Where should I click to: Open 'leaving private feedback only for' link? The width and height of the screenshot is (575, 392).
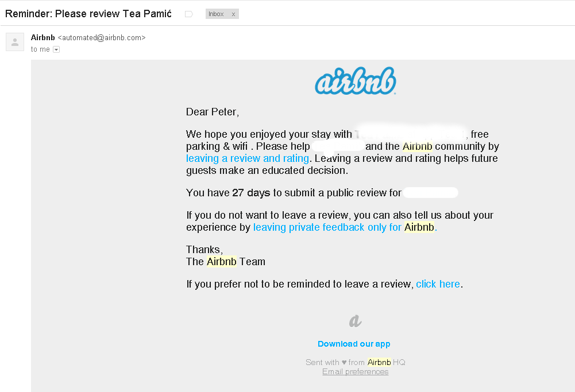tap(327, 227)
